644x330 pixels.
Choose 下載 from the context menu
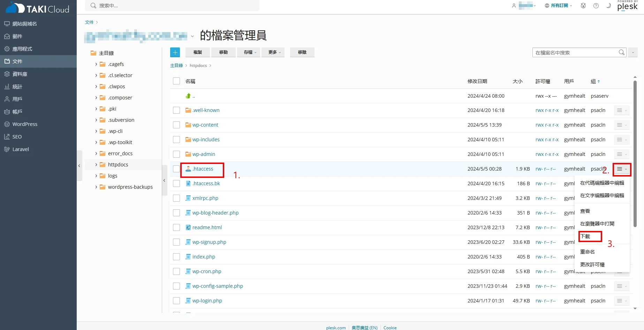[585, 237]
